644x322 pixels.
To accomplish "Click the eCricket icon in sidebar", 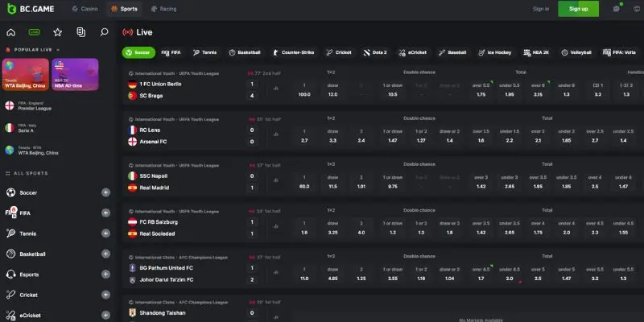I will [11, 315].
